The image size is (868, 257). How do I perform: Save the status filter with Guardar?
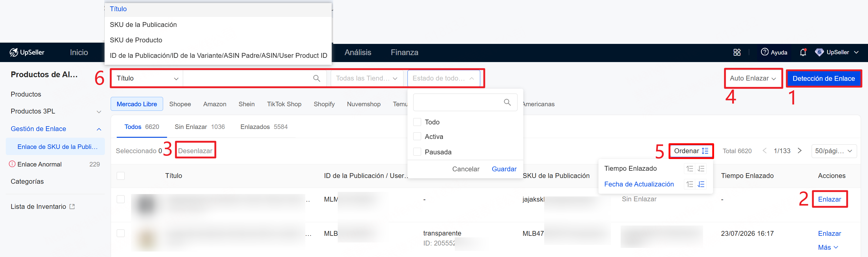coord(504,169)
